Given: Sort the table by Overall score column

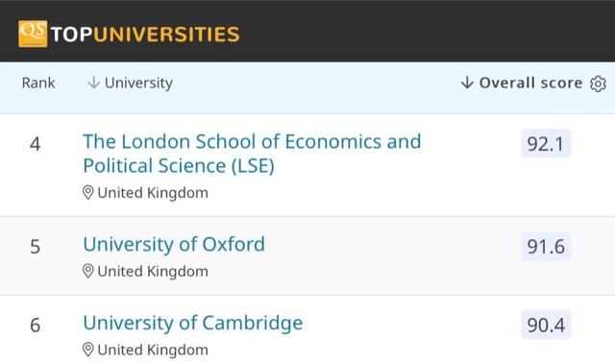Looking at the screenshot, I should (530, 83).
